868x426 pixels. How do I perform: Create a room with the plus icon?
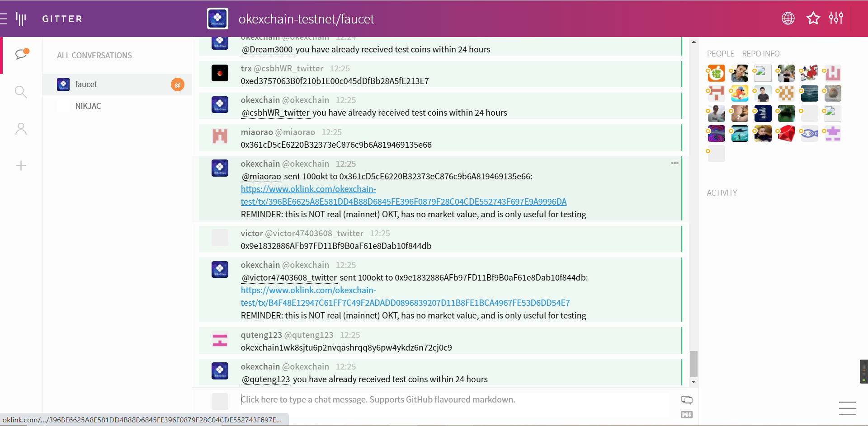pos(21,165)
